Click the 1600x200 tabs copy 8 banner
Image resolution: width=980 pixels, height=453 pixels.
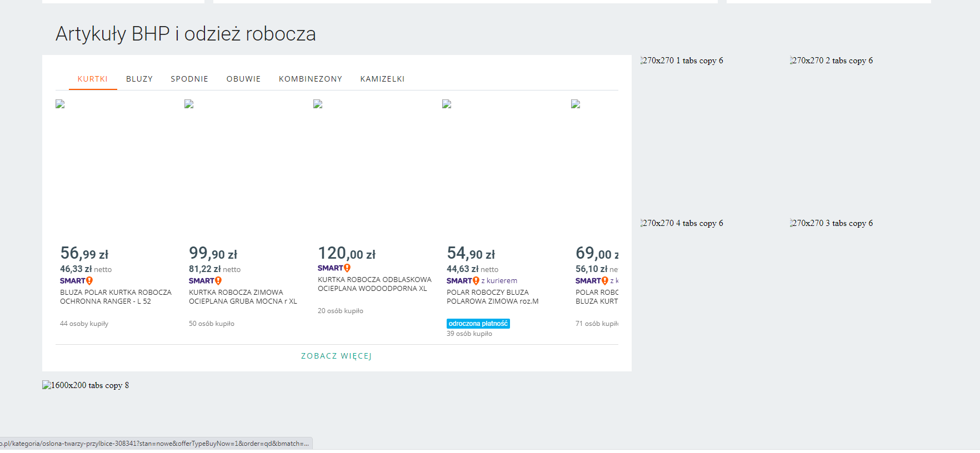pyautogui.click(x=86, y=385)
